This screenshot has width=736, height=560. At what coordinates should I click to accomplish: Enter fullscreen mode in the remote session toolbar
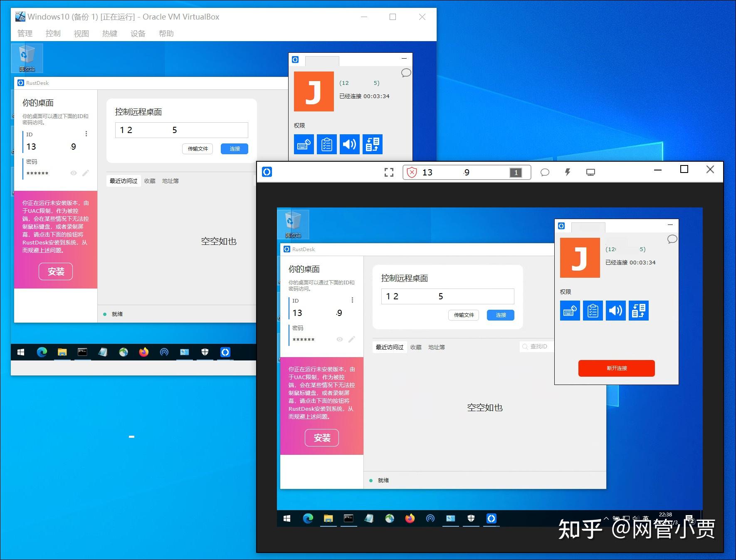coord(389,172)
